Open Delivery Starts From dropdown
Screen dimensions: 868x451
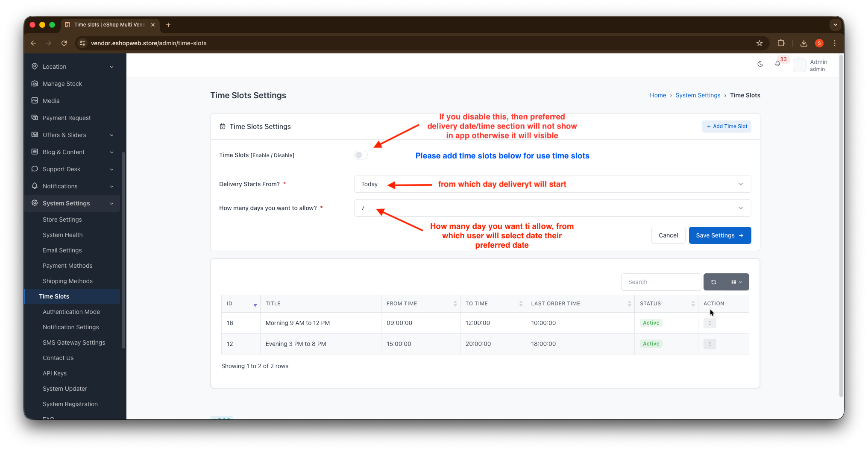(x=552, y=184)
